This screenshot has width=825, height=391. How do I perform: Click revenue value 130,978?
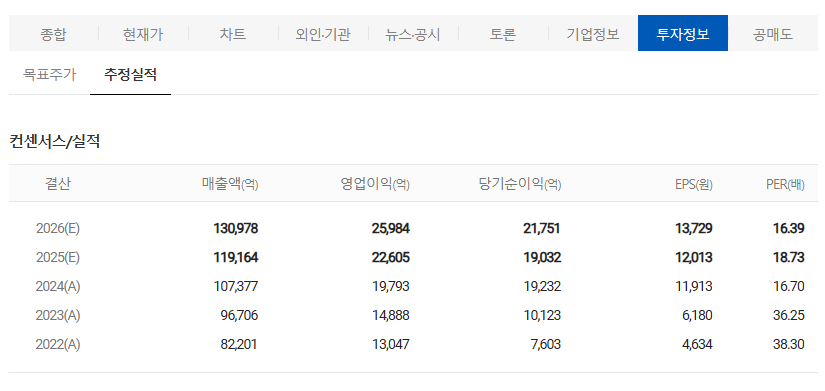tap(236, 228)
